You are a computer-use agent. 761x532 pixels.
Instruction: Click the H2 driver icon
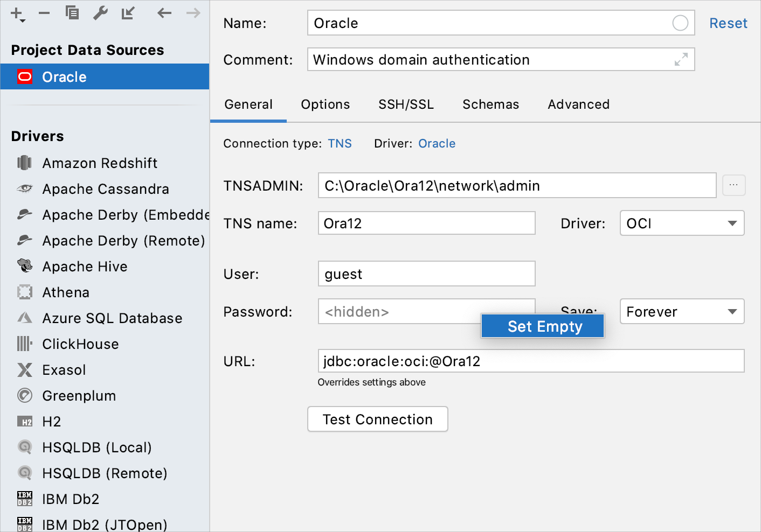pos(24,422)
